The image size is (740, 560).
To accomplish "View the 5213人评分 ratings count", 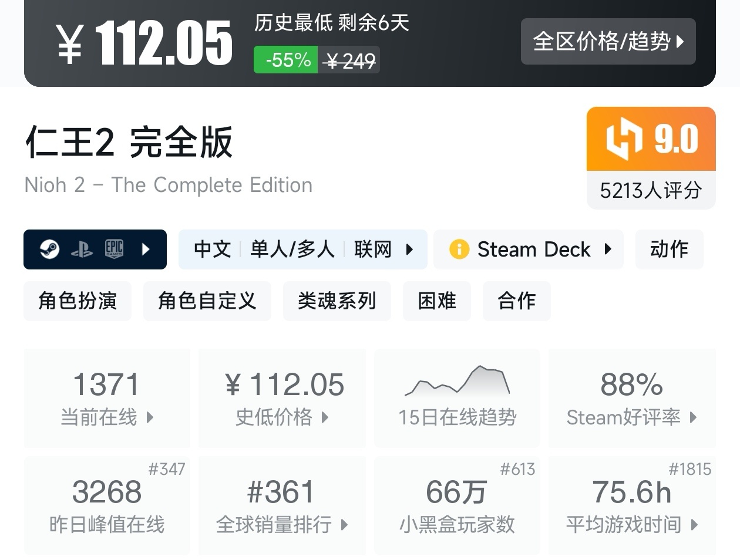I will click(x=651, y=190).
